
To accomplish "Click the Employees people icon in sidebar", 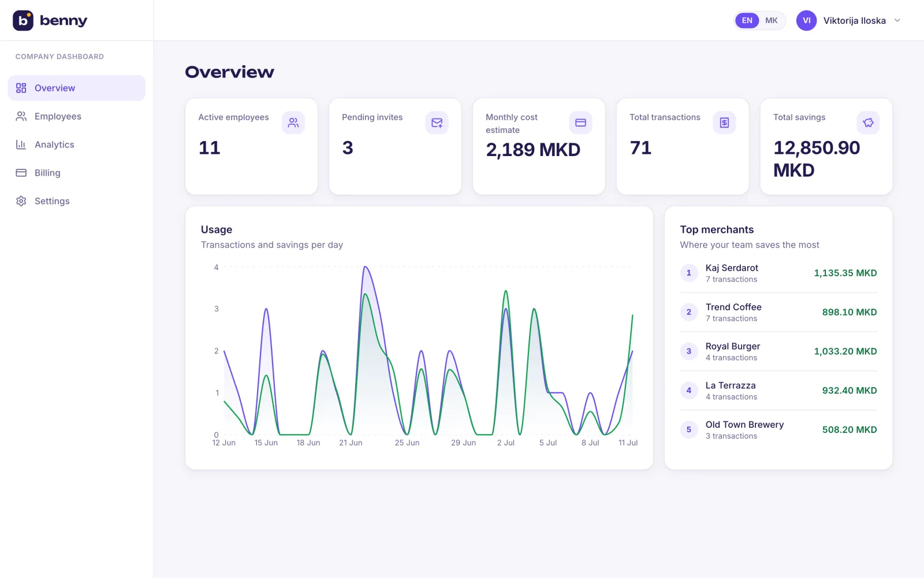I will coord(21,116).
